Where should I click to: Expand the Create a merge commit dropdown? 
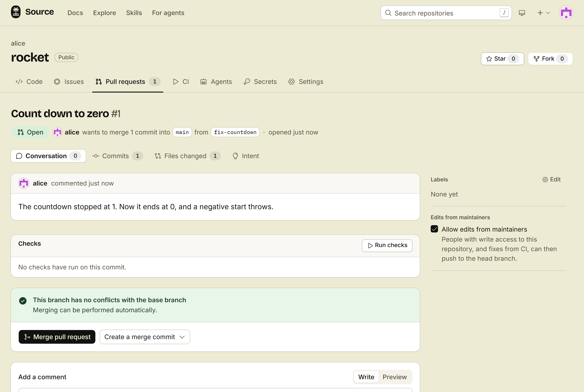pyautogui.click(x=145, y=336)
